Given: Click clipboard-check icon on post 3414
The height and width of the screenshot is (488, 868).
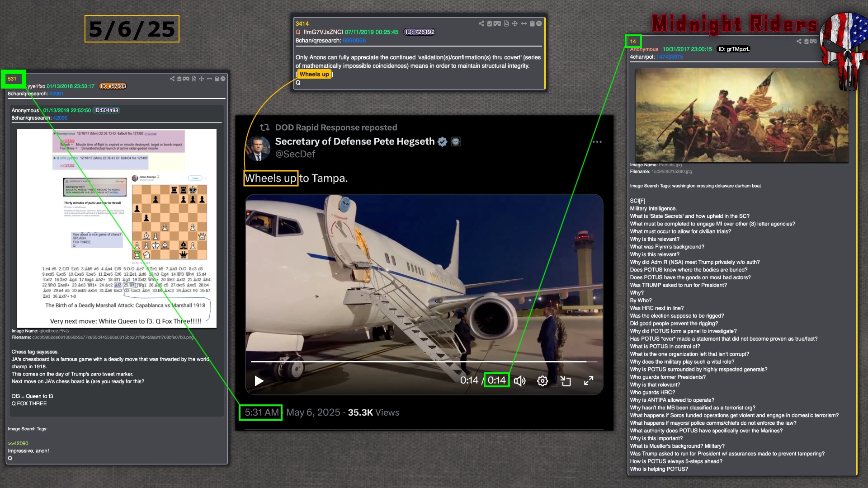Looking at the screenshot, I should 489,23.
